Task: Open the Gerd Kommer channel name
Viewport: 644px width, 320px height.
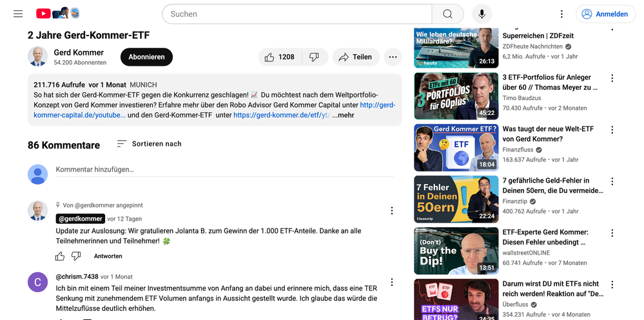Action: (79, 52)
